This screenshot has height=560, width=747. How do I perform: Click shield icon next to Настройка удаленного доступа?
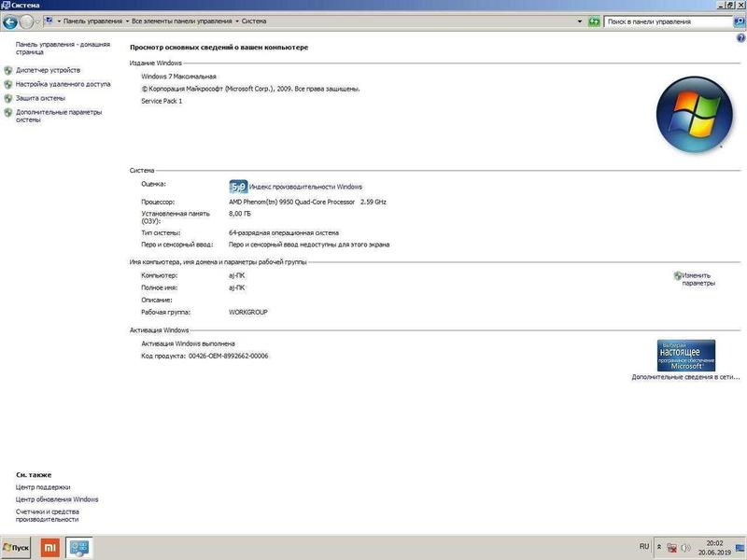(8, 84)
